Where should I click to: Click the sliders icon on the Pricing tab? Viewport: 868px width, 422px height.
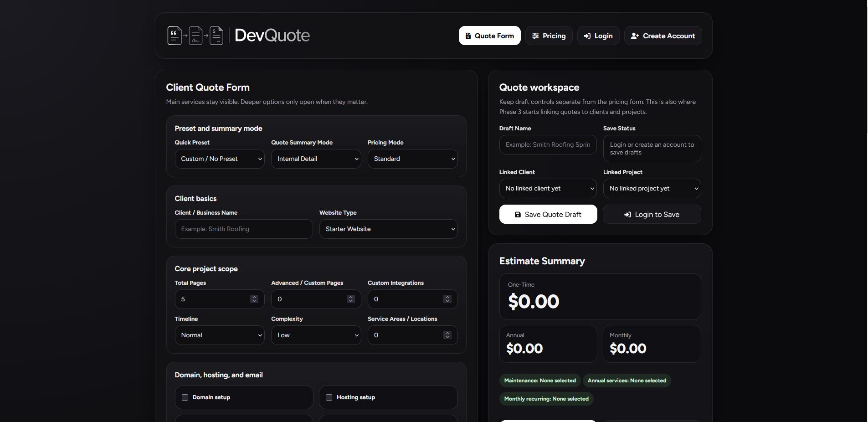coord(535,36)
